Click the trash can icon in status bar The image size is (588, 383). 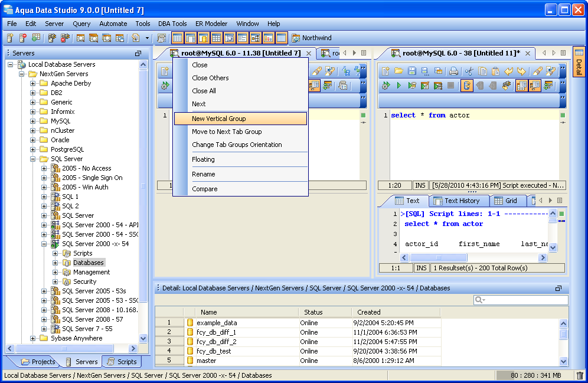pos(580,375)
